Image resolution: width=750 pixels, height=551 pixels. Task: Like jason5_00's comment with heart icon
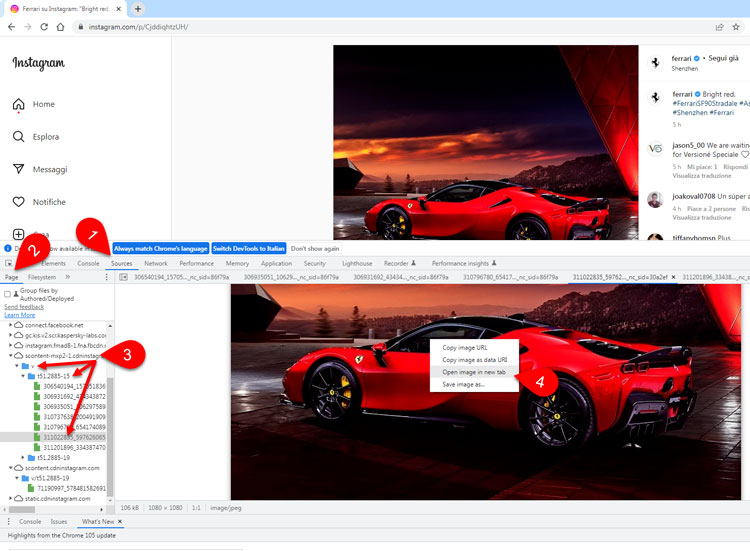tap(745, 154)
